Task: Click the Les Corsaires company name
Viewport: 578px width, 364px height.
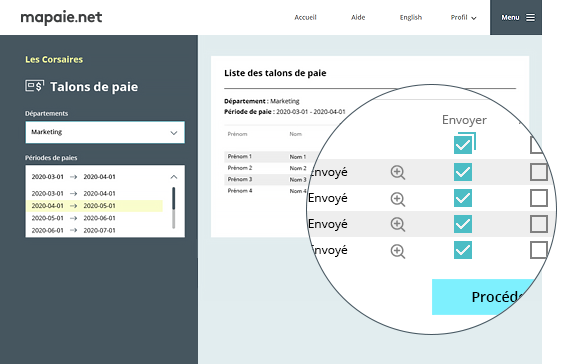Action: 54,59
